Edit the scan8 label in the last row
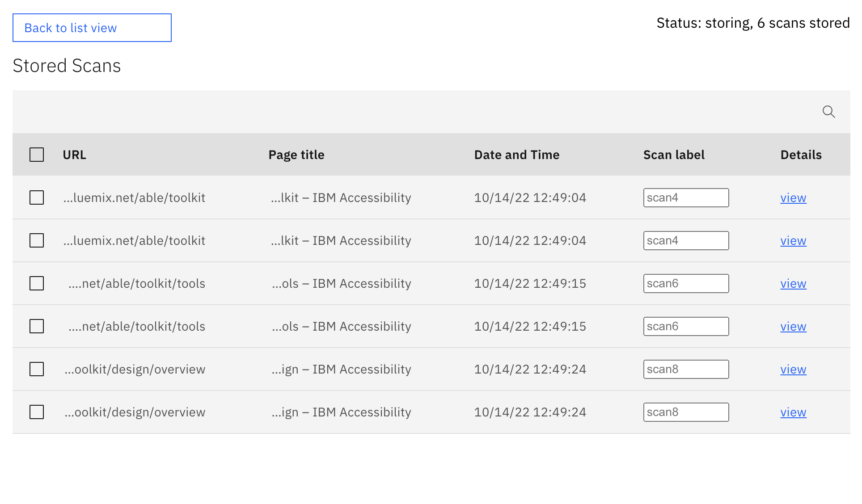The width and height of the screenshot is (862, 504). point(686,412)
